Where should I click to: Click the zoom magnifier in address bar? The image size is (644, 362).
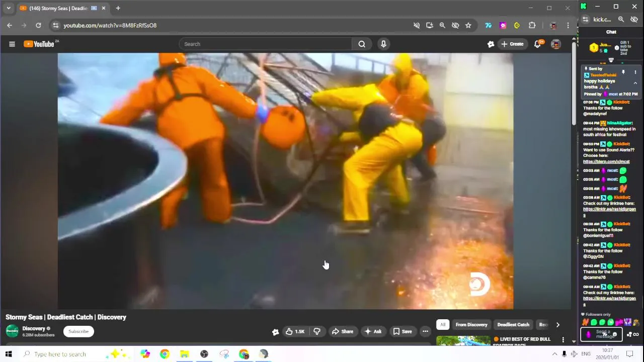[x=442, y=25]
